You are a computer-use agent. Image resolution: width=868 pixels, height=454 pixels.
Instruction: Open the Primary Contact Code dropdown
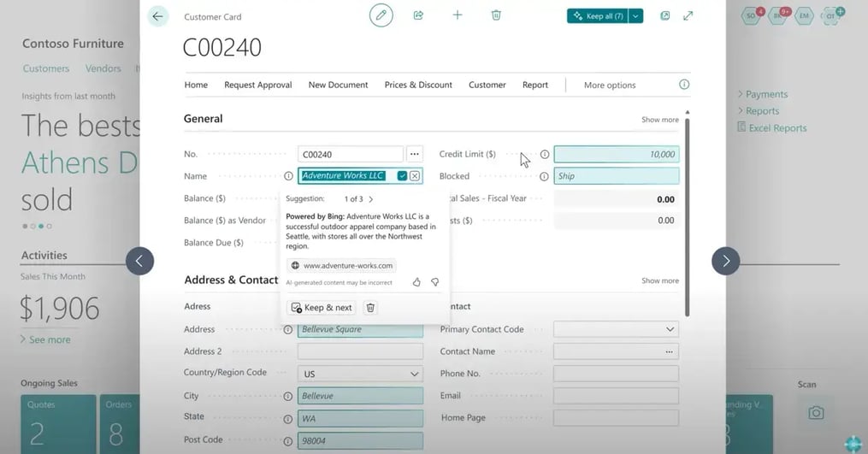pos(670,329)
